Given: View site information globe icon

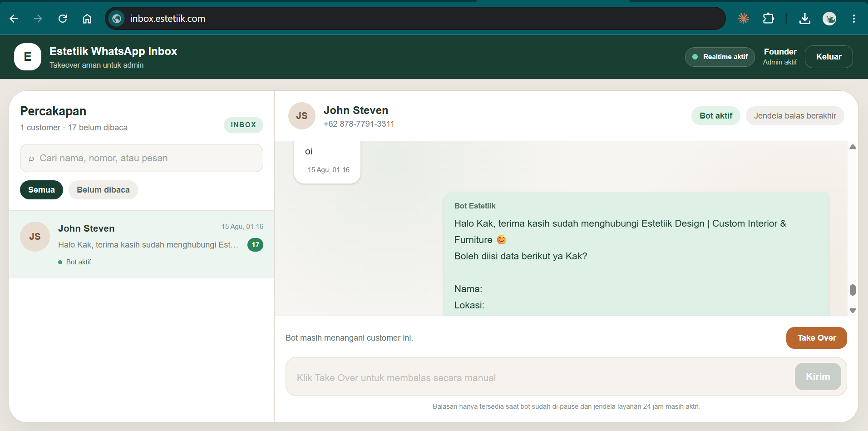Looking at the screenshot, I should coord(117,19).
